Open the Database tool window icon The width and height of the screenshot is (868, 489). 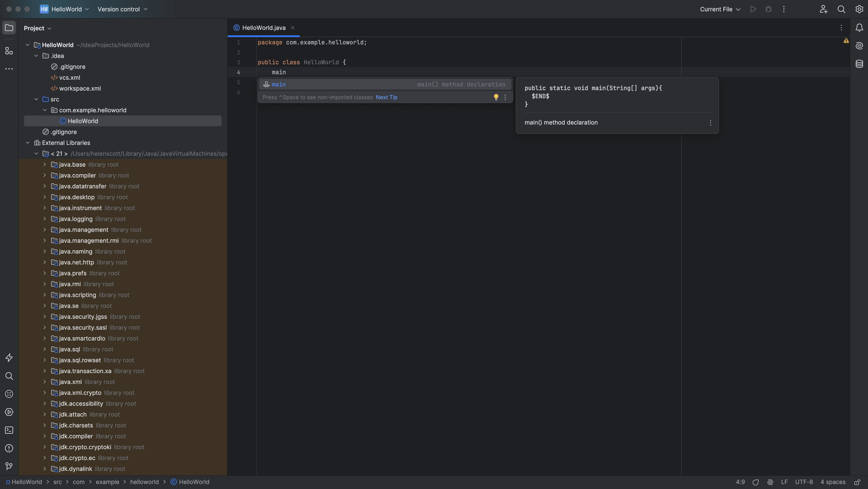pyautogui.click(x=859, y=64)
